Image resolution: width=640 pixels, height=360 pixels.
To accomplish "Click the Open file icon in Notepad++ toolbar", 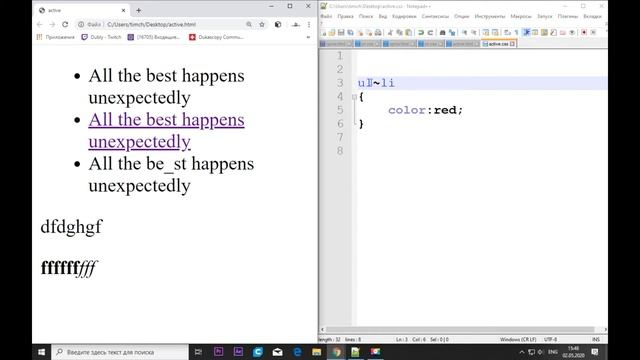I will click(332, 33).
